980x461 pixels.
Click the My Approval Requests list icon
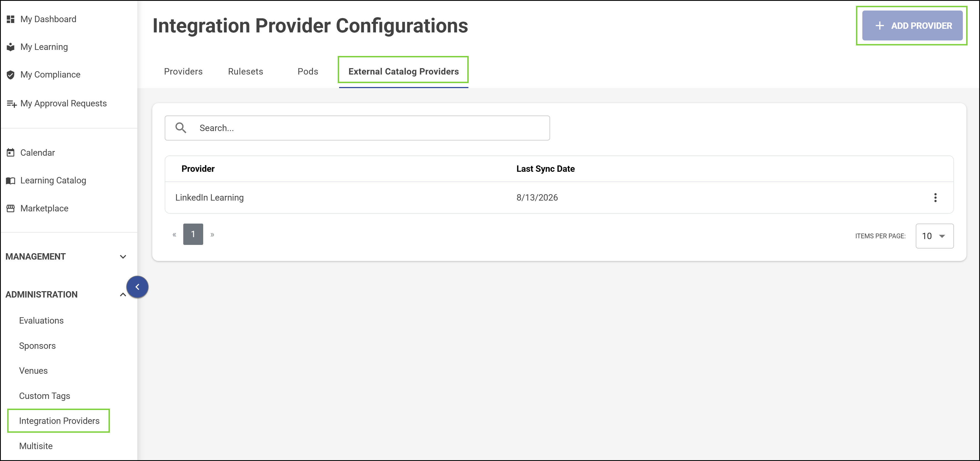click(x=11, y=104)
